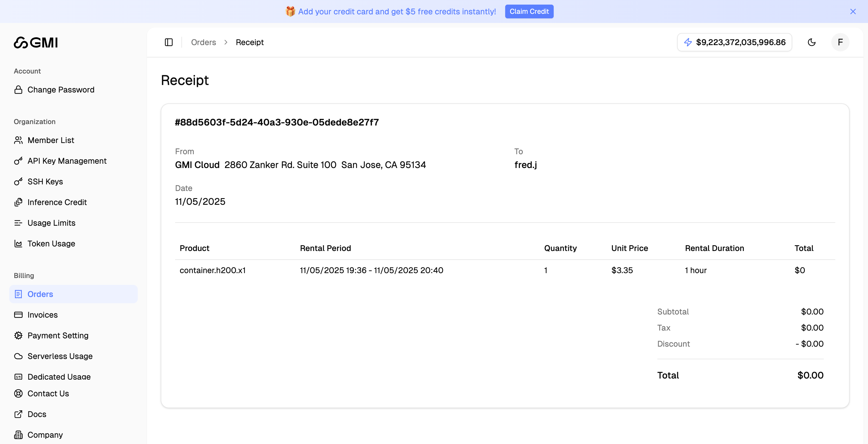Toggle dark mode with the moon icon
The image size is (868, 444).
point(812,42)
